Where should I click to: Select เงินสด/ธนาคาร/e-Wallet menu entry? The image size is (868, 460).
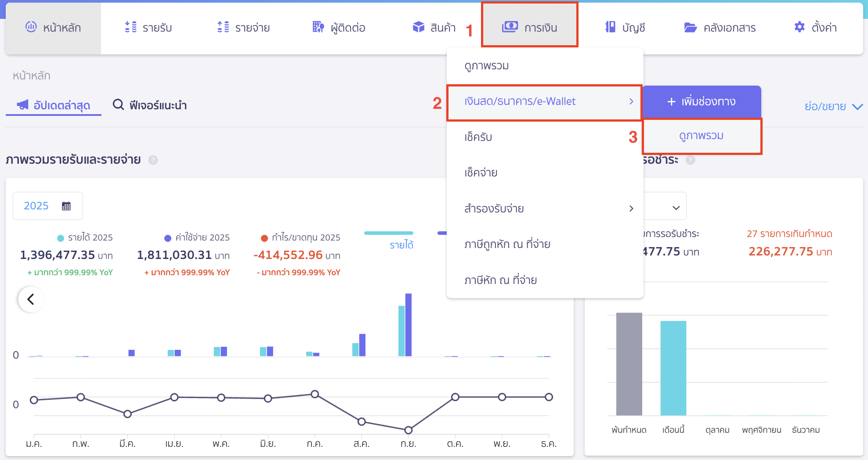(x=545, y=101)
